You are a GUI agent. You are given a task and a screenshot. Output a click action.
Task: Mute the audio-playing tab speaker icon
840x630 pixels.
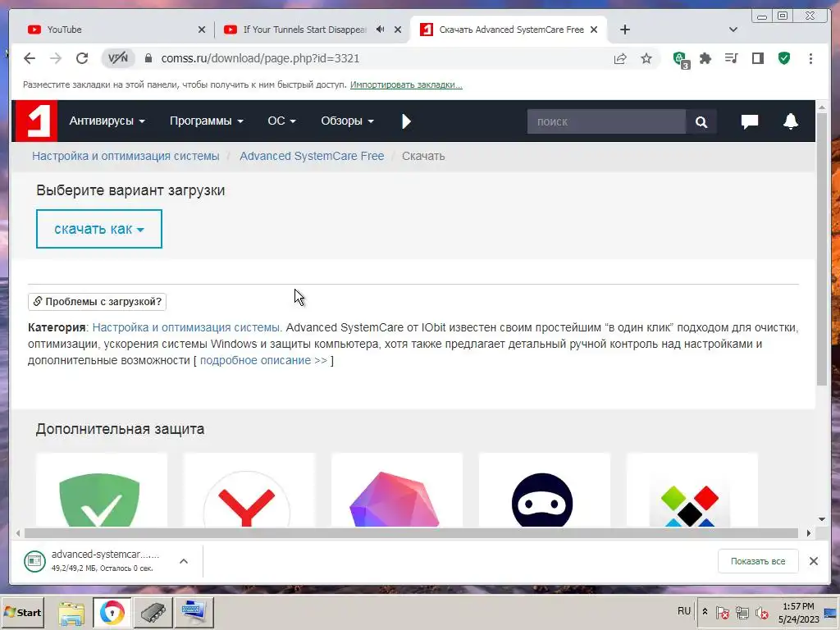[x=380, y=30]
